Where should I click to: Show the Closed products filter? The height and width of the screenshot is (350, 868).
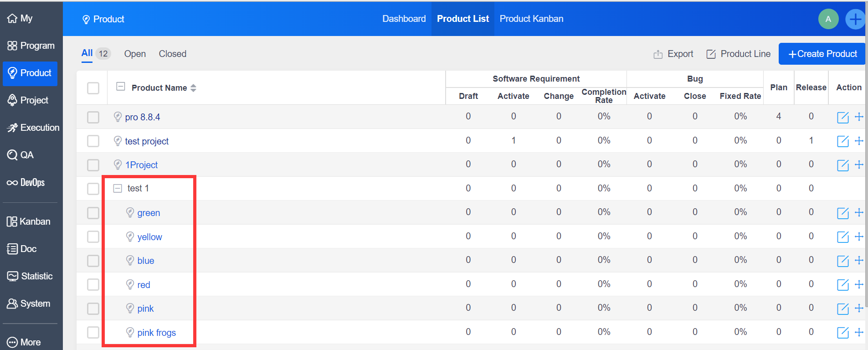(172, 54)
